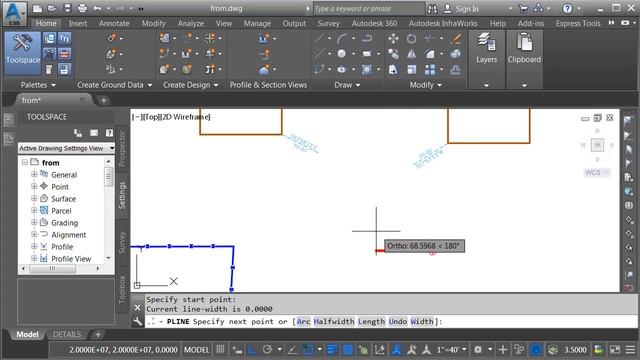
Task: Select the Rotate tool in Modify panel
Action: (411, 38)
